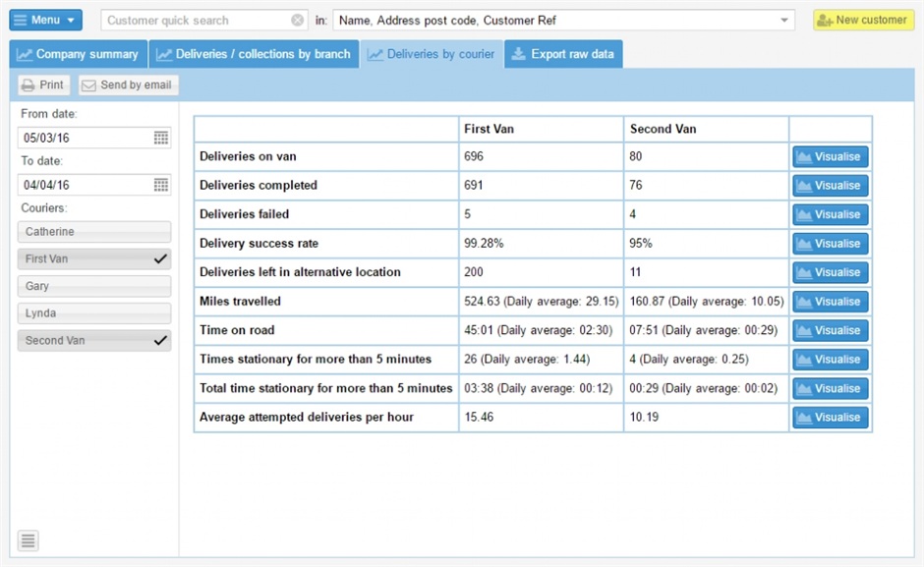The height and width of the screenshot is (567, 924).
Task: Toggle Gary in the couriers list
Action: pyautogui.click(x=94, y=286)
